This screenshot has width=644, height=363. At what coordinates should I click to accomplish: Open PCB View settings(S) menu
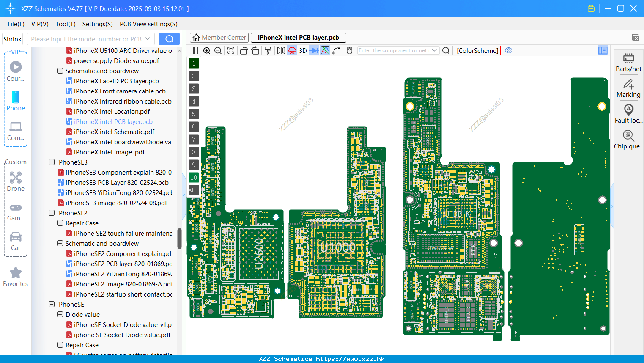point(148,24)
